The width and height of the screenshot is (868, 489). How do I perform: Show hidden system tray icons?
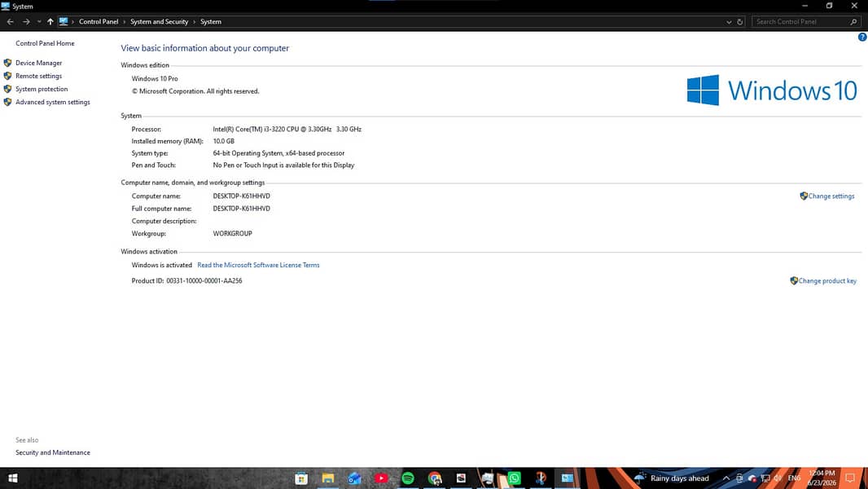[x=726, y=478]
